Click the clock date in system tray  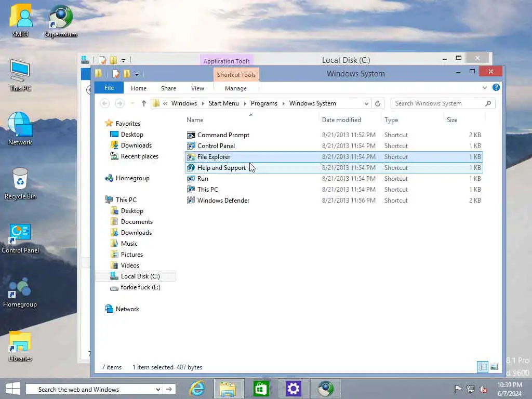510,393
